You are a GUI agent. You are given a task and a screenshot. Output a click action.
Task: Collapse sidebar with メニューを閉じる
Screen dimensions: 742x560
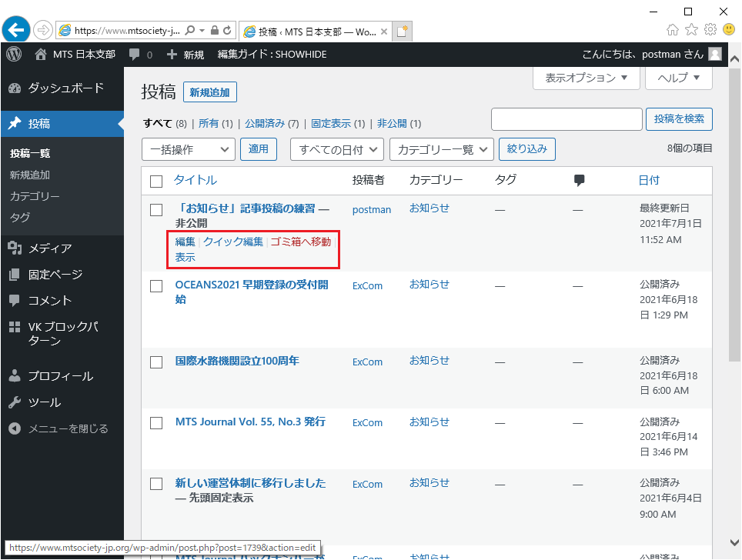(68, 428)
